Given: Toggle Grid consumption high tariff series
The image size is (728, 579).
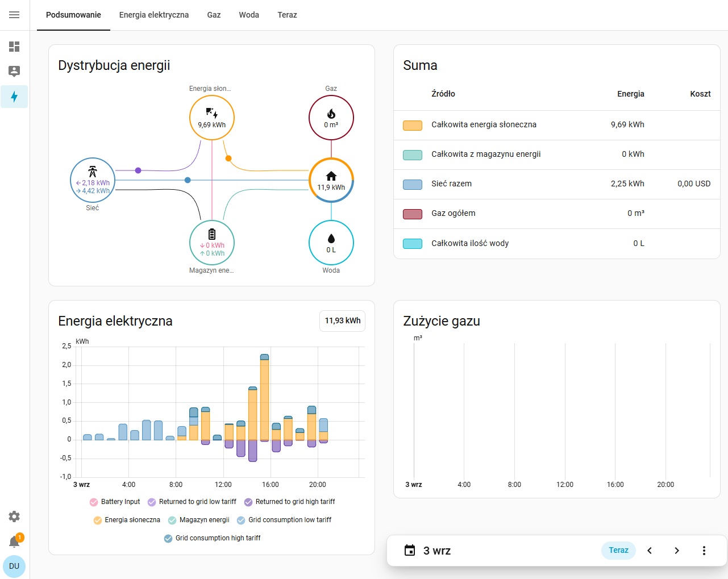Looking at the screenshot, I should coord(212,538).
